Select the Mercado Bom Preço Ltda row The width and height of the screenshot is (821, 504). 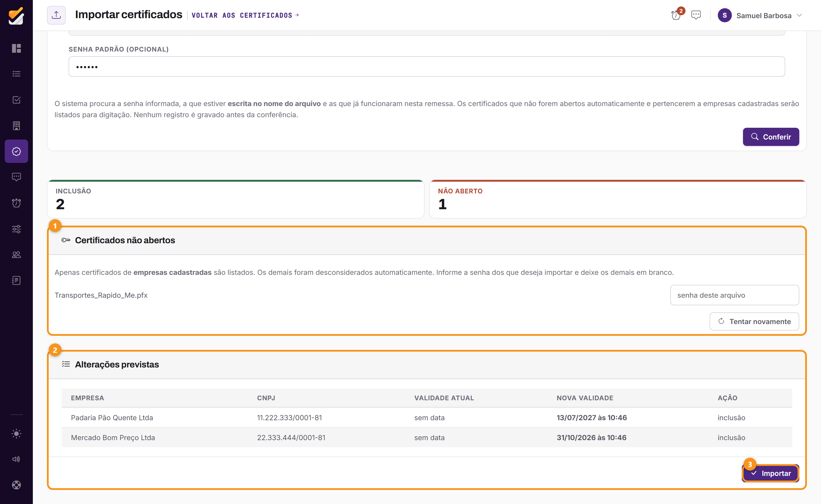click(427, 438)
